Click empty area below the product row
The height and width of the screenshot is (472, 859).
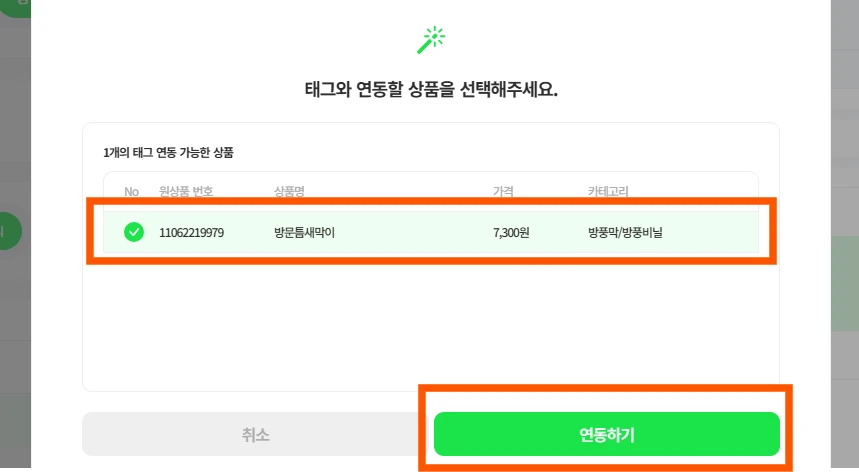click(430, 320)
